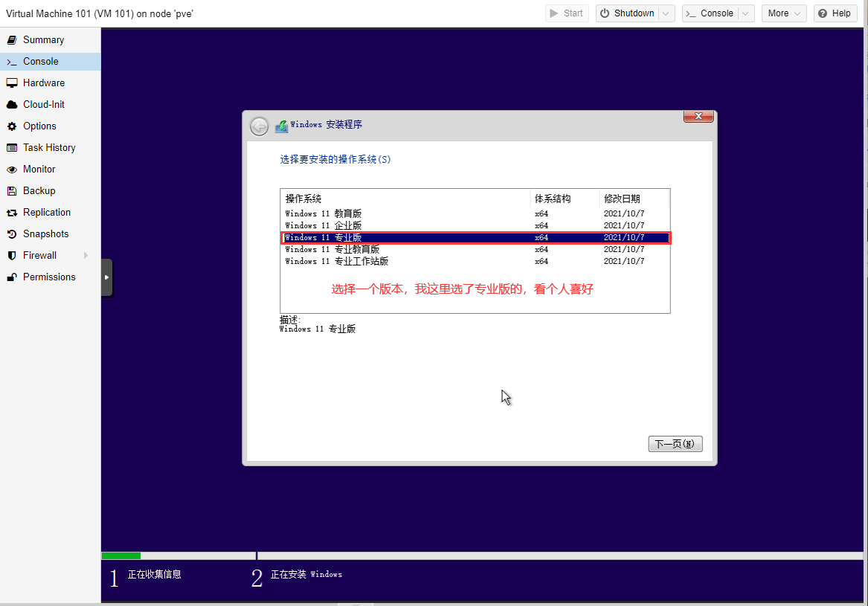The height and width of the screenshot is (606, 868).
Task: Click the Windows 11 专业版 text under 描述
Action: click(x=318, y=329)
